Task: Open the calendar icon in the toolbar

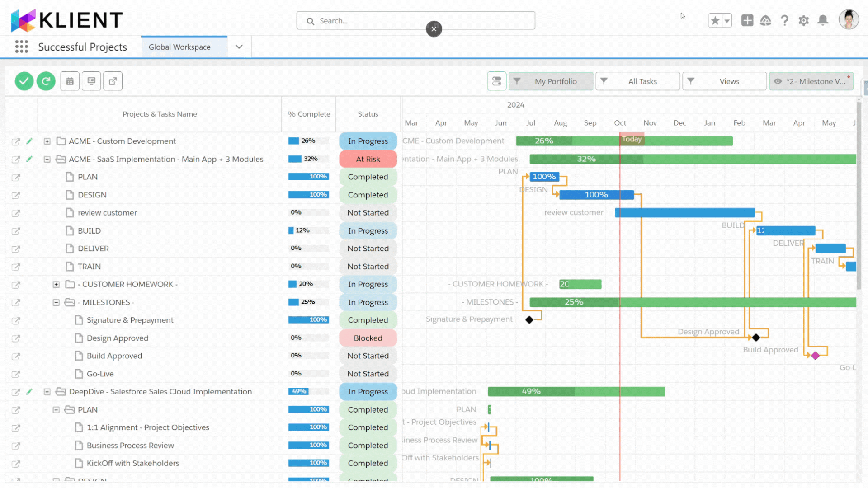Action: click(x=70, y=81)
